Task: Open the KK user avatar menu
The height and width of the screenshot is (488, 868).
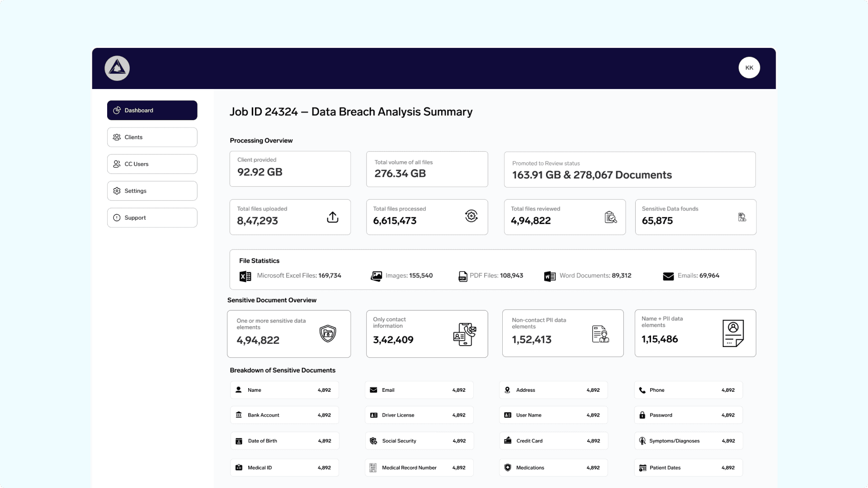Action: [749, 68]
